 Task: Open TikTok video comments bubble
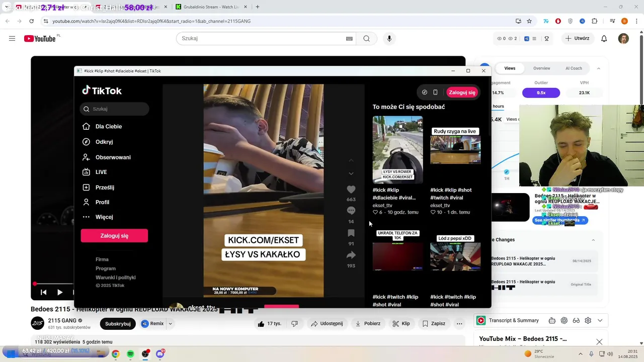(x=351, y=211)
